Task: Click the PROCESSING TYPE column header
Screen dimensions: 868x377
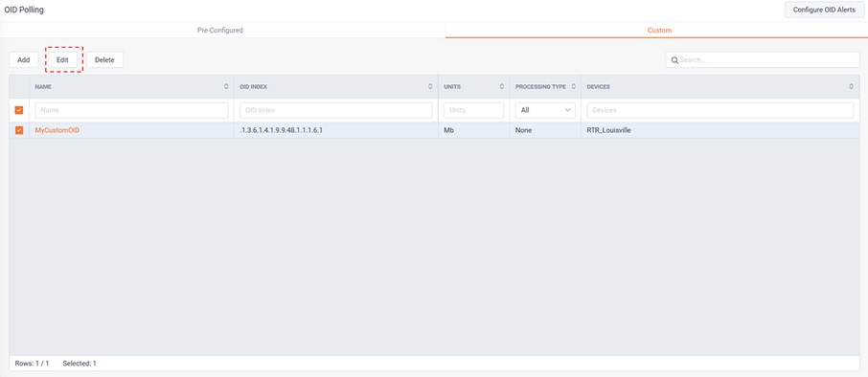Action: tap(540, 87)
